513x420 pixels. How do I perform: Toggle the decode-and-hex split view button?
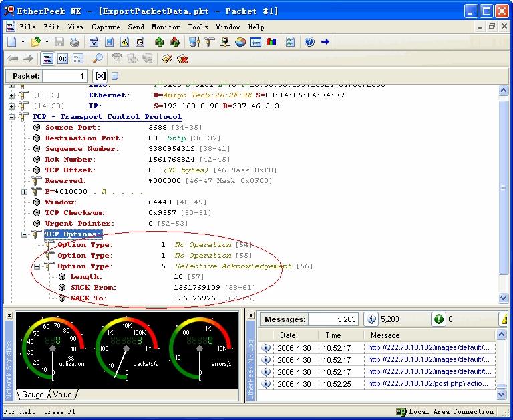tap(78, 59)
